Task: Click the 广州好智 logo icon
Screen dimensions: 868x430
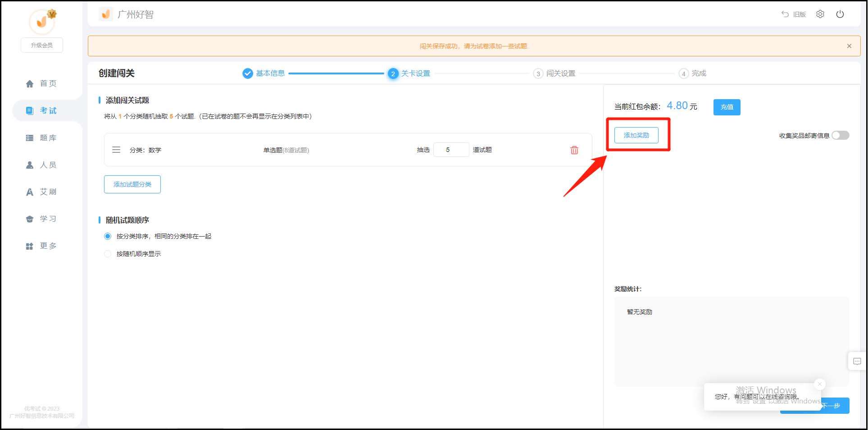Action: (106, 14)
